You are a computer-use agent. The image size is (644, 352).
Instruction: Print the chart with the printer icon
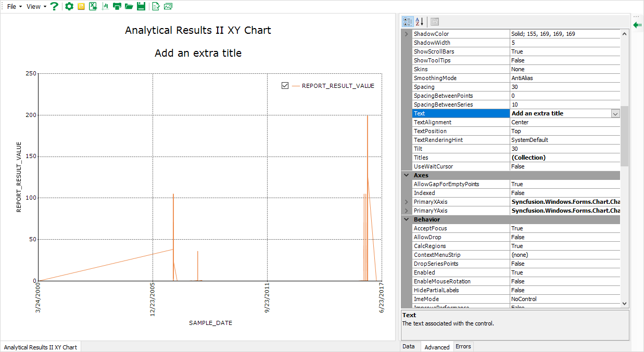point(117,6)
